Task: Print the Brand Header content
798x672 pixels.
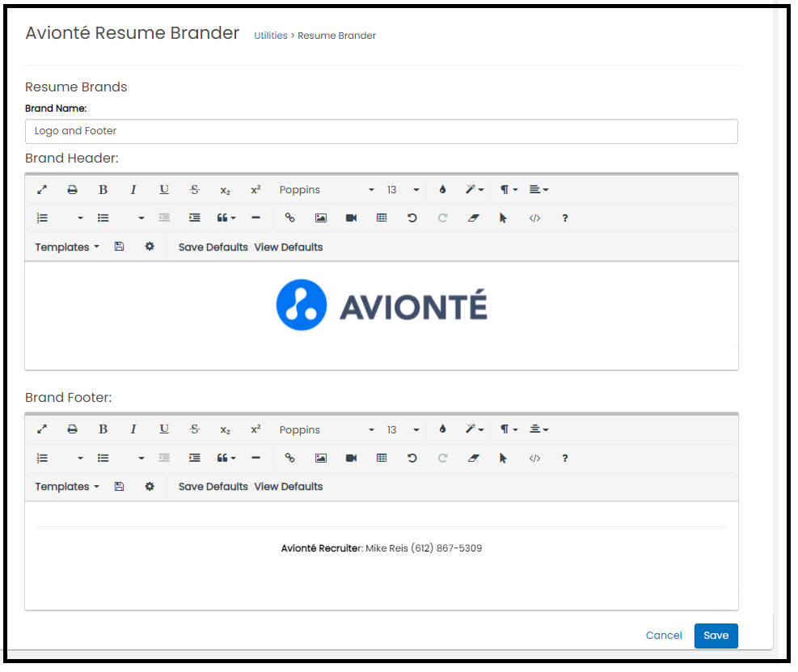Action: pyautogui.click(x=72, y=190)
